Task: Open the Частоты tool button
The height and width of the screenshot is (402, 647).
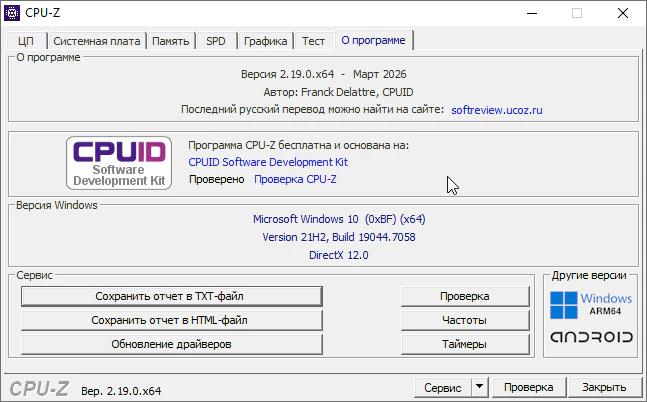Action: tap(464, 320)
